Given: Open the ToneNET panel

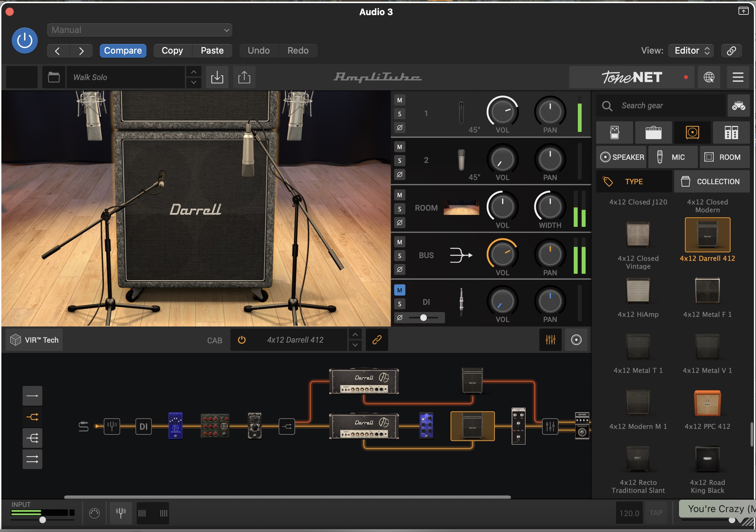Looking at the screenshot, I should pos(631,77).
